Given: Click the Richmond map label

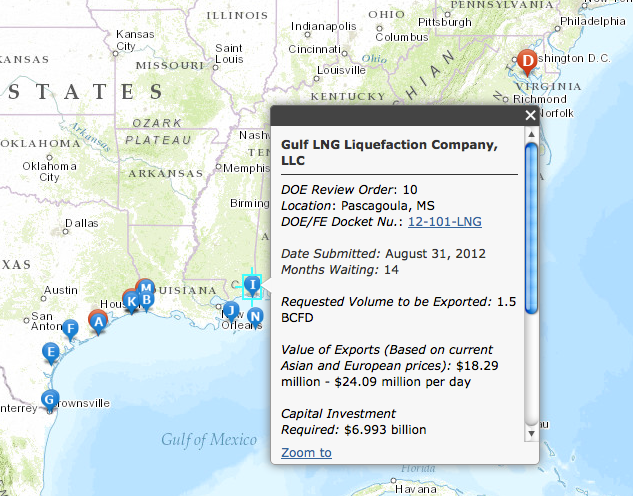Looking at the screenshot, I should pyautogui.click(x=540, y=99).
